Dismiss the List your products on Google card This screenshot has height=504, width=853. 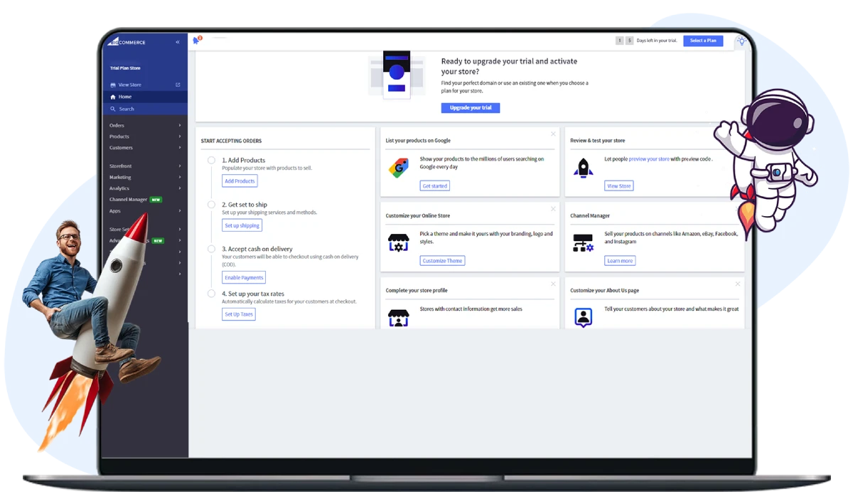tap(553, 134)
